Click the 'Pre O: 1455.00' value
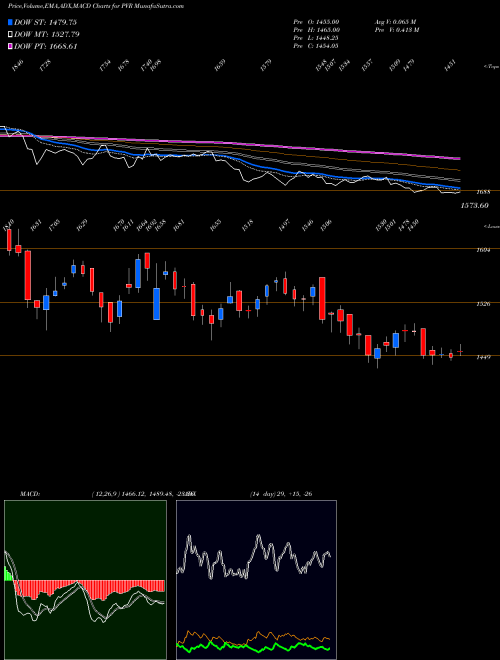The width and height of the screenshot is (500, 660). click(316, 22)
